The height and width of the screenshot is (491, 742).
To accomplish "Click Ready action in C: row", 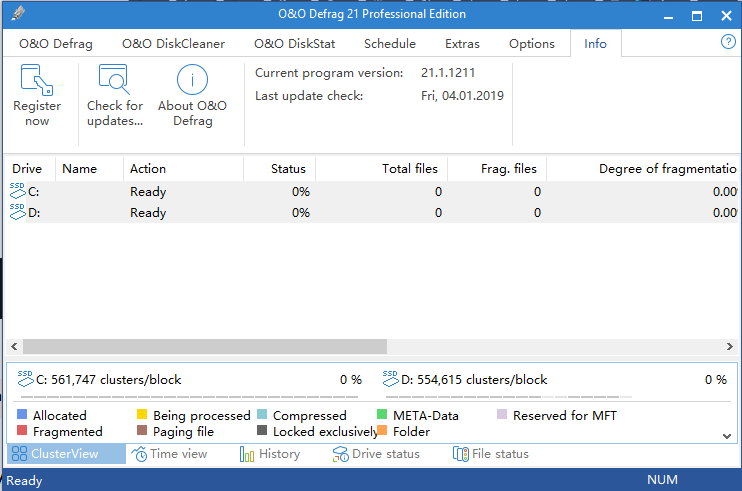I will point(148,192).
